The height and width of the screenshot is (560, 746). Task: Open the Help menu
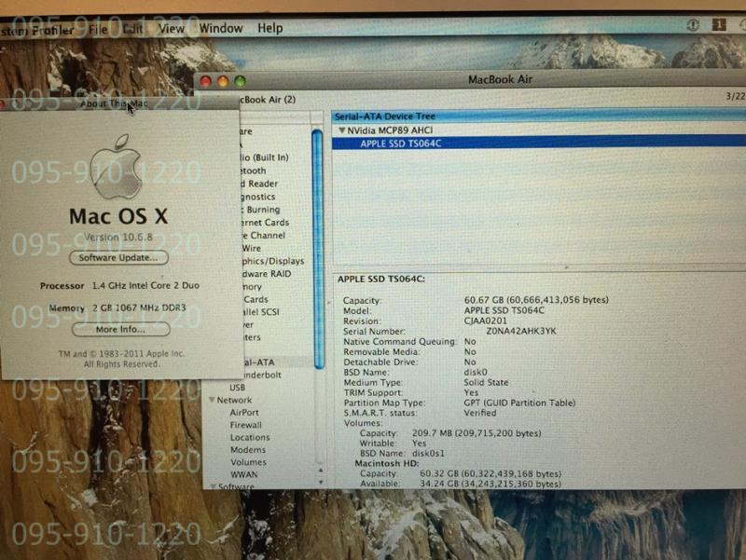coord(270,28)
